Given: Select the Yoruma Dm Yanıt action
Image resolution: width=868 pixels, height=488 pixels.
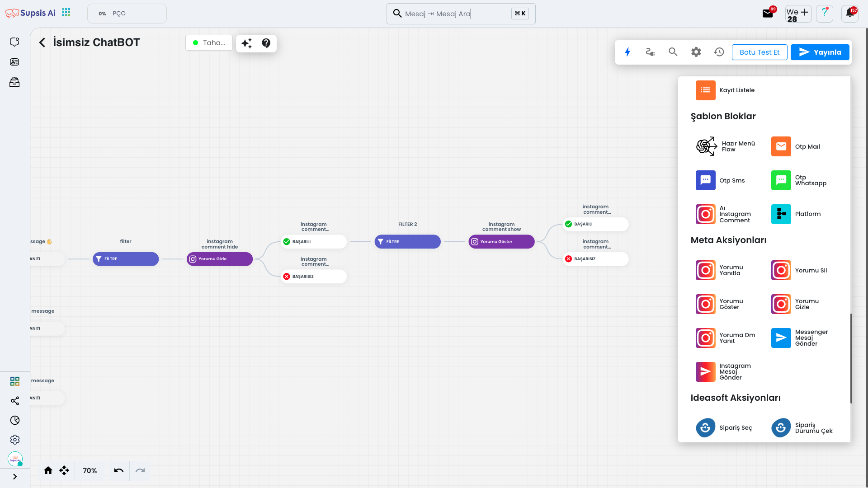Looking at the screenshot, I should click(726, 338).
